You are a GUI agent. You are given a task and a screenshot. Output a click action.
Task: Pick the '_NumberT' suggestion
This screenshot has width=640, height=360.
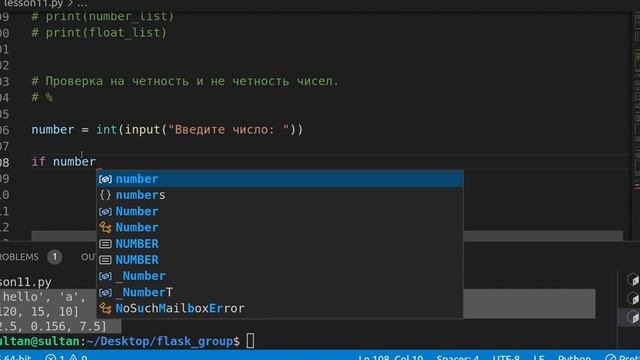pos(280,292)
